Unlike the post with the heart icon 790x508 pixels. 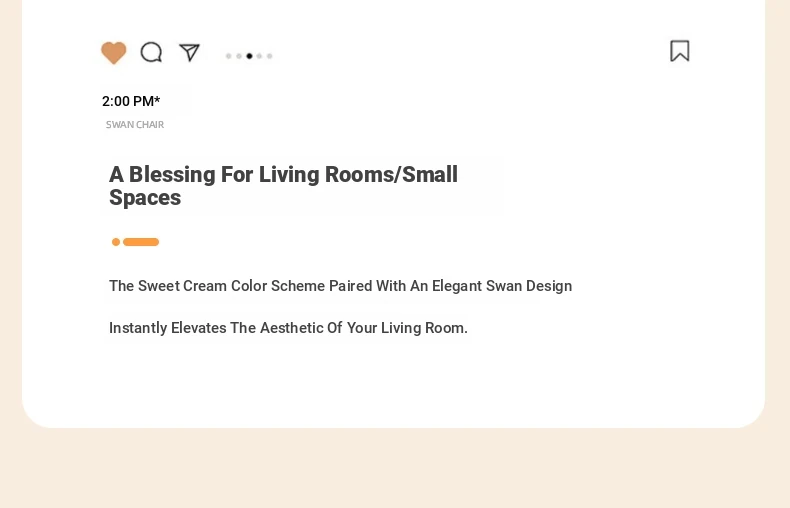click(x=113, y=52)
